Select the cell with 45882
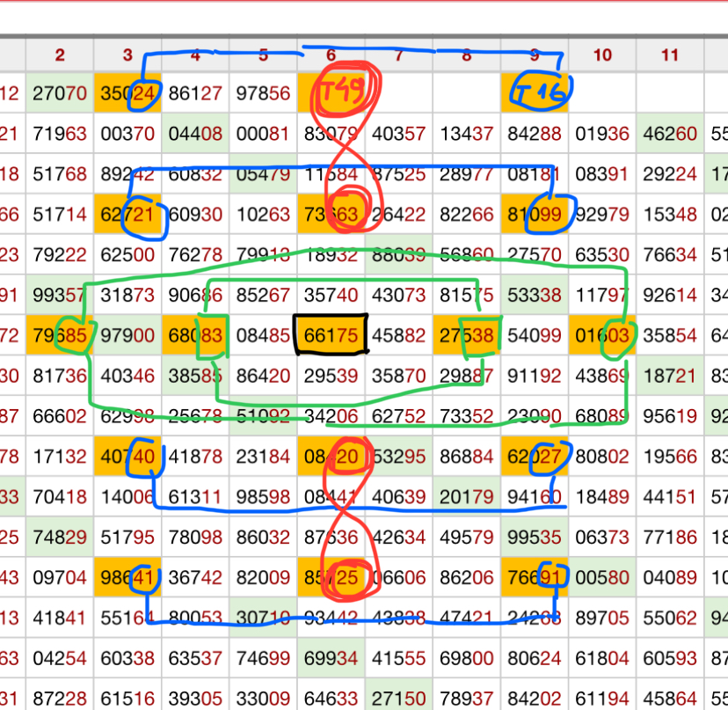 [398, 335]
